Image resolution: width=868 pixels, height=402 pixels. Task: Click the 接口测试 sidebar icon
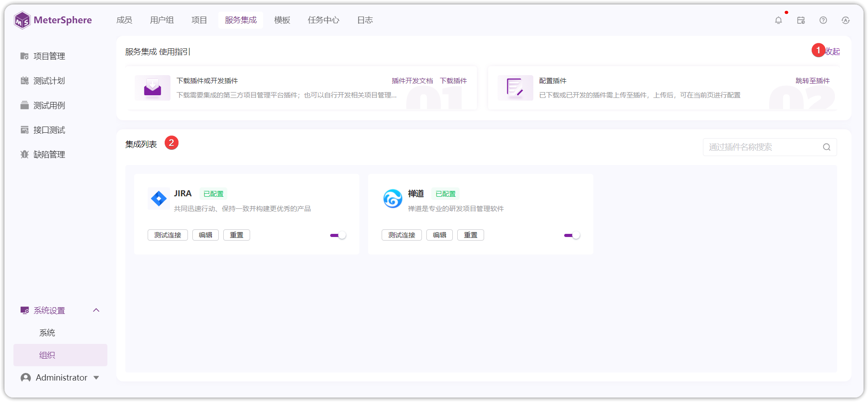[x=25, y=130]
